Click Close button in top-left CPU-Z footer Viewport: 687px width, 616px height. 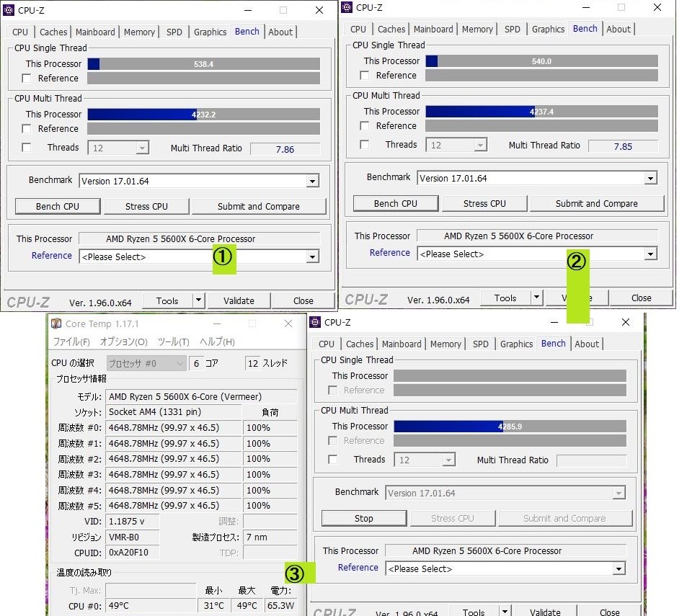pyautogui.click(x=303, y=300)
